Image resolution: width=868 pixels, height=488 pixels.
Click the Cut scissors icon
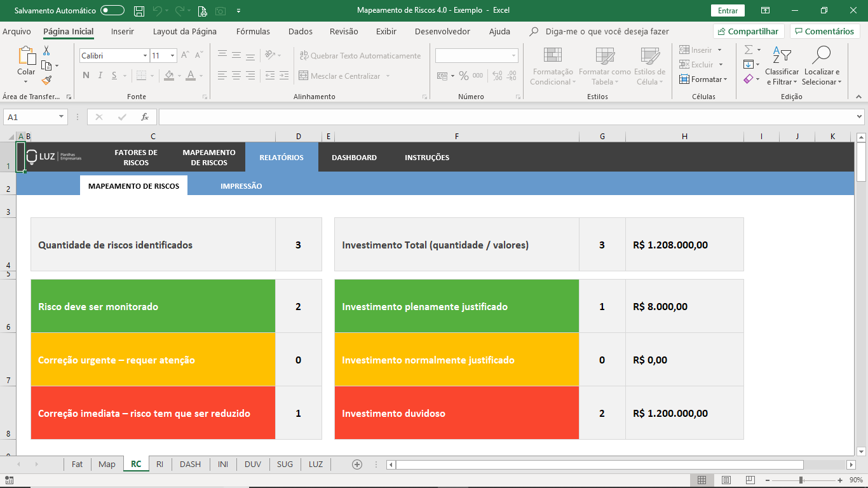click(x=46, y=51)
